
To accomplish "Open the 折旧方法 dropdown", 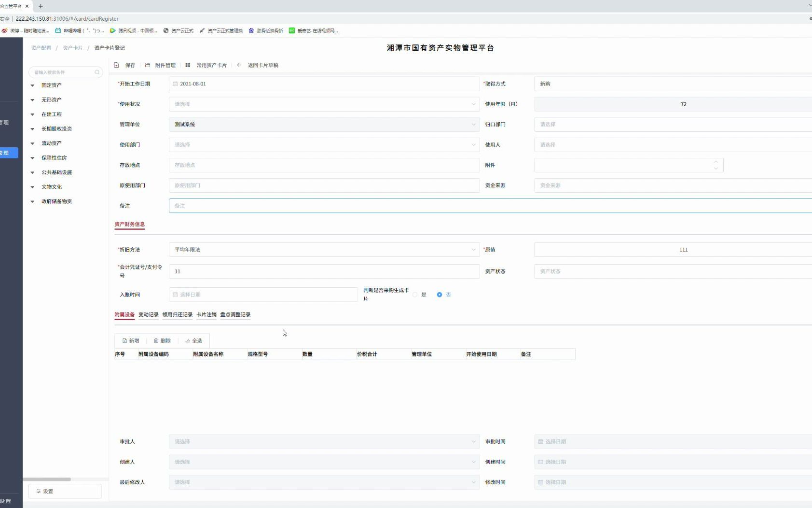I will [x=324, y=250].
